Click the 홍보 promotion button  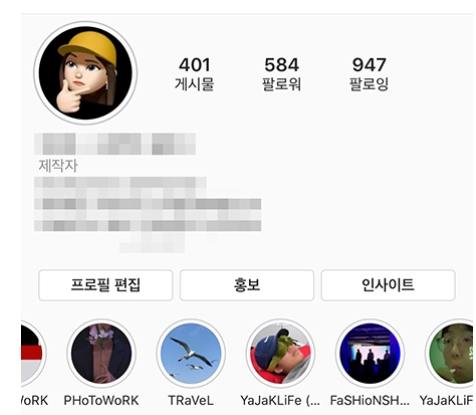point(247,285)
